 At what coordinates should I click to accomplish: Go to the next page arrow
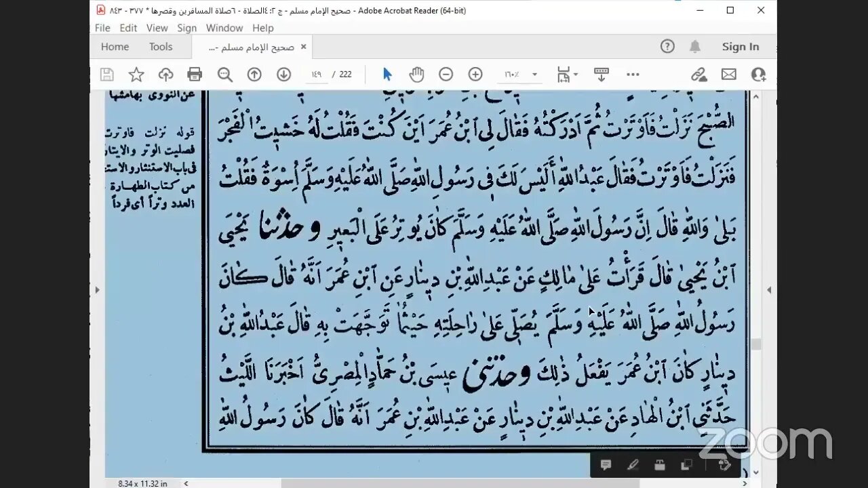pos(283,75)
